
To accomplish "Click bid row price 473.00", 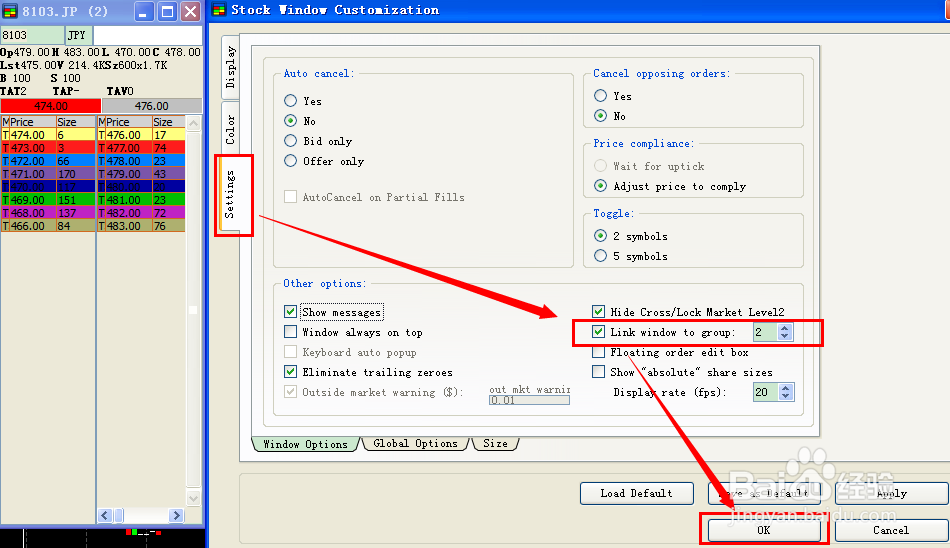I will [x=27, y=148].
